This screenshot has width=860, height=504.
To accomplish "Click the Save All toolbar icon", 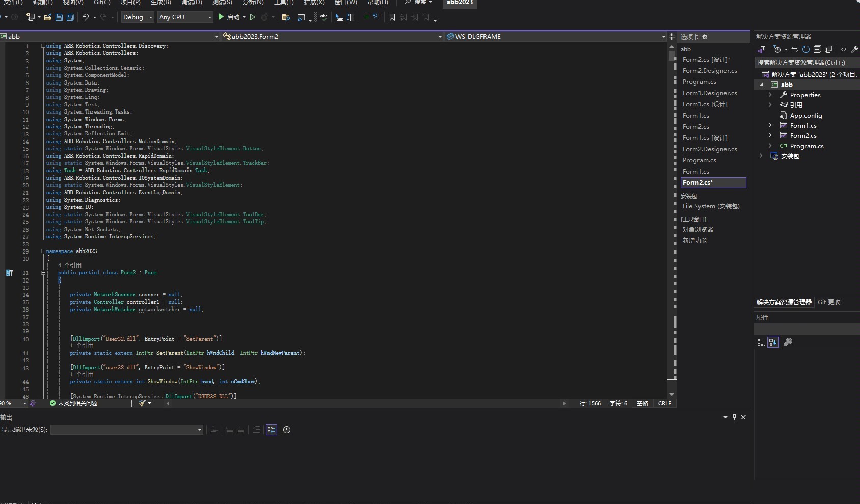I will point(70,17).
